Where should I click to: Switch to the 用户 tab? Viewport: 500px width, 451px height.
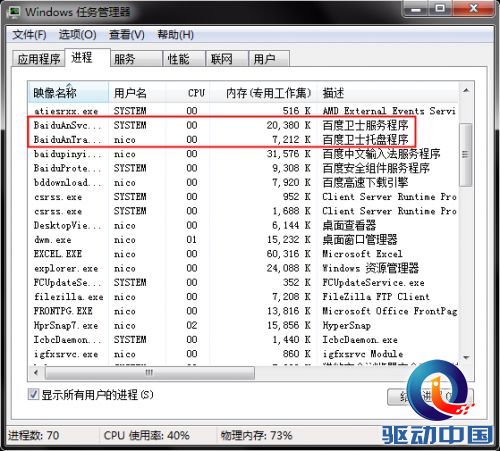pos(269,59)
